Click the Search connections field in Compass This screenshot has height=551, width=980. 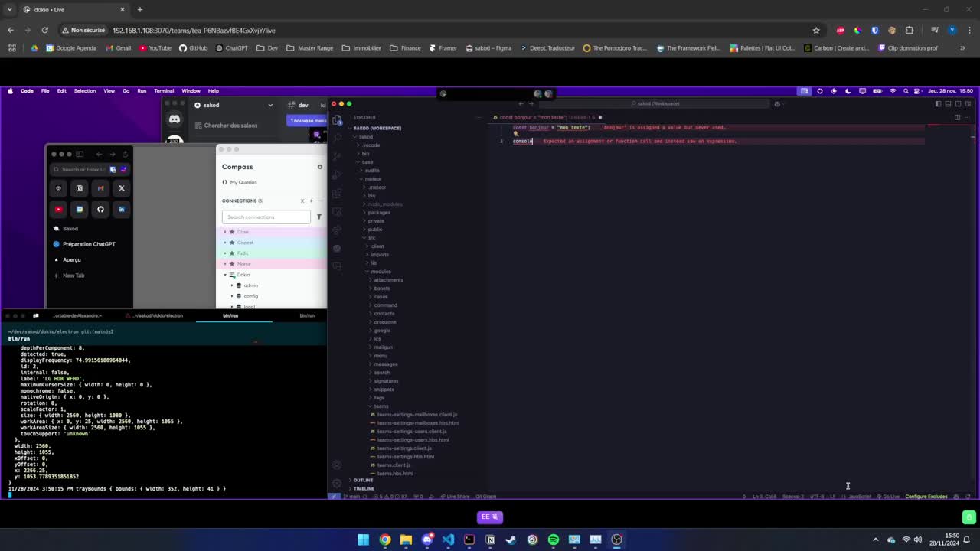266,217
